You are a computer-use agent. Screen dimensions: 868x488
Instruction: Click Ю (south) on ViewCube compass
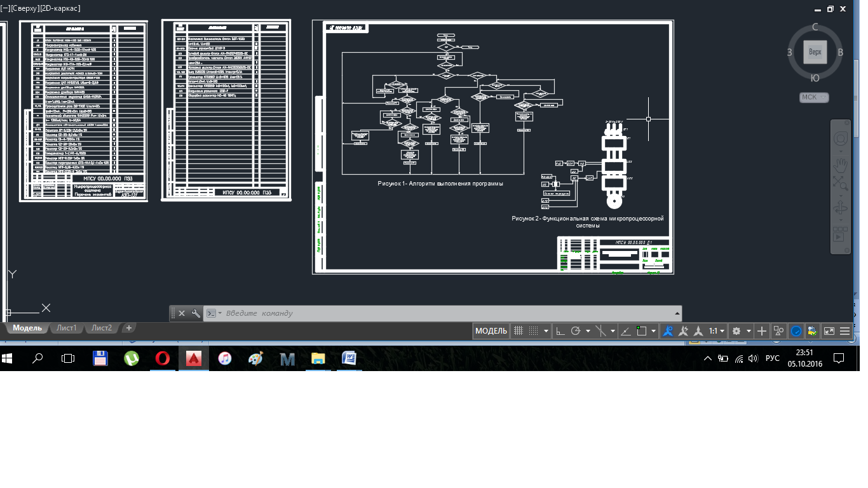click(x=815, y=78)
